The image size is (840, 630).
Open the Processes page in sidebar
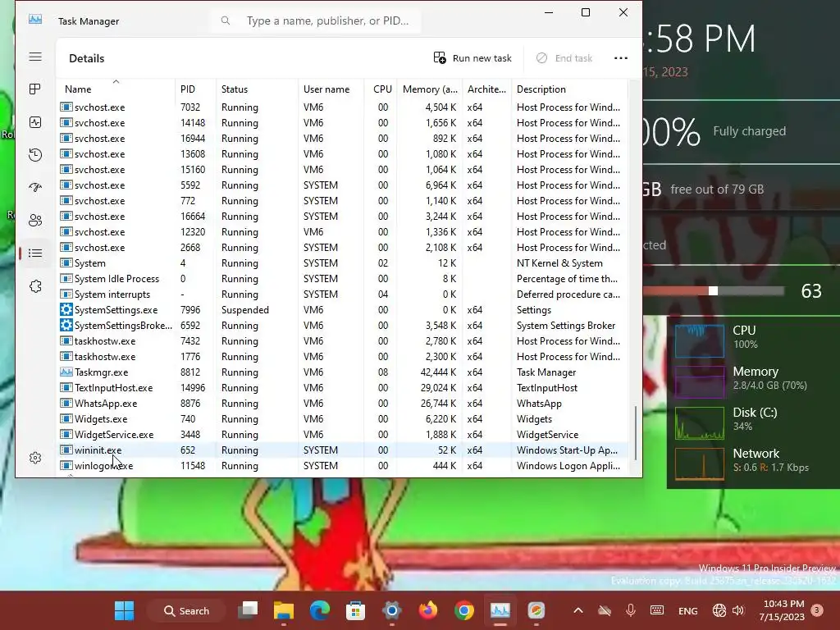pyautogui.click(x=35, y=89)
